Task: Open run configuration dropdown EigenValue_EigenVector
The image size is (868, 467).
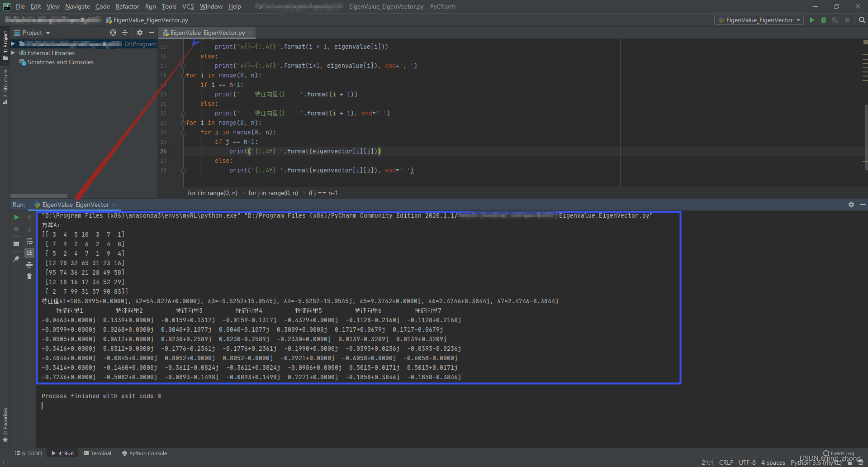Action: (759, 20)
